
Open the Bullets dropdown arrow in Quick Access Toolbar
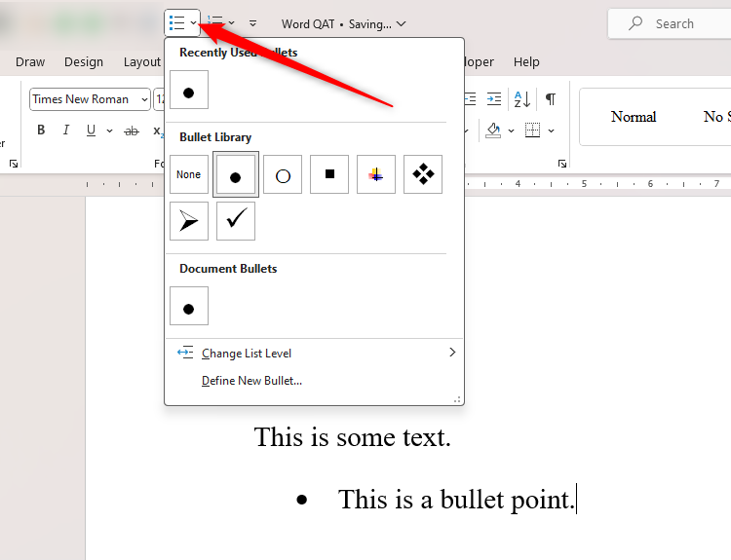click(193, 22)
